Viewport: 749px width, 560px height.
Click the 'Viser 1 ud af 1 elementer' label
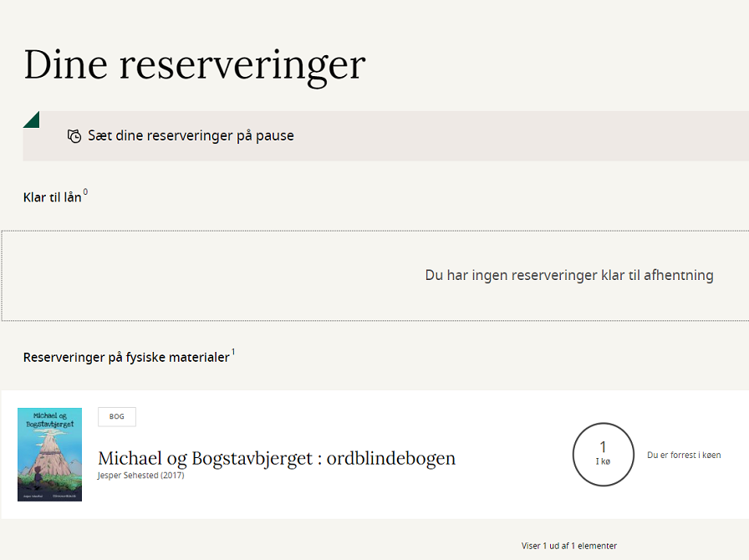pos(568,545)
